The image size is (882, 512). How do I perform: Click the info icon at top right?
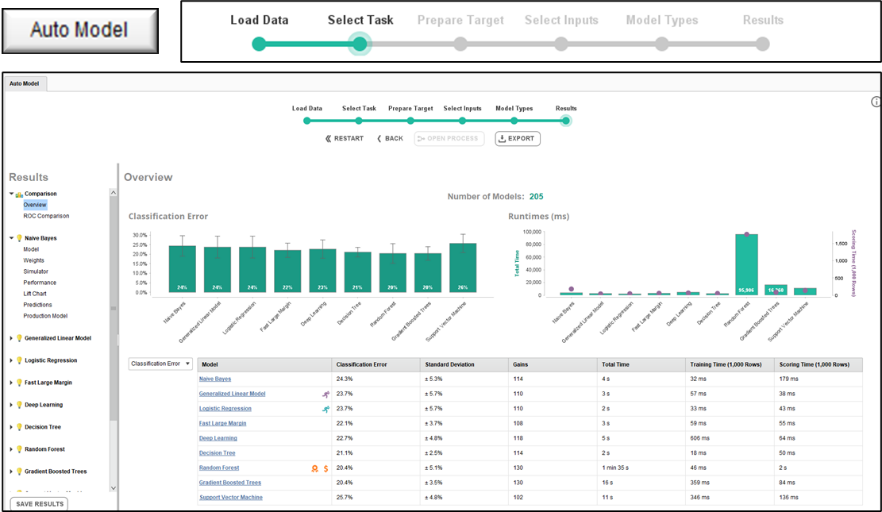[876, 102]
